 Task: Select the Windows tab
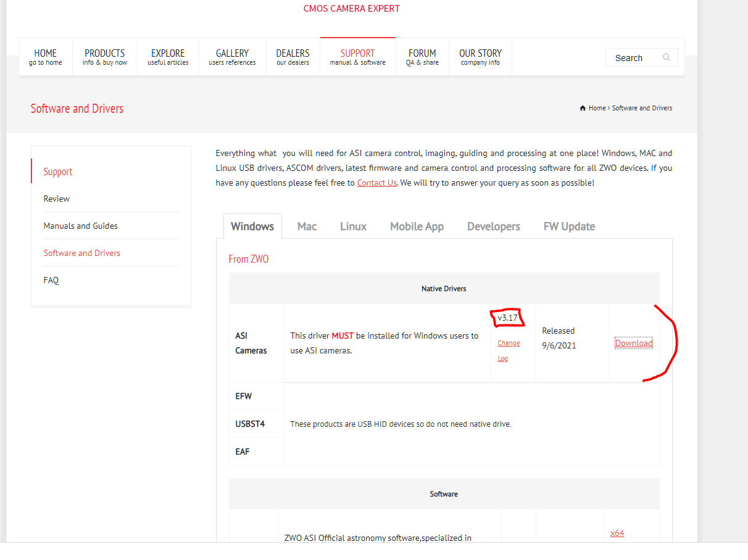252,226
